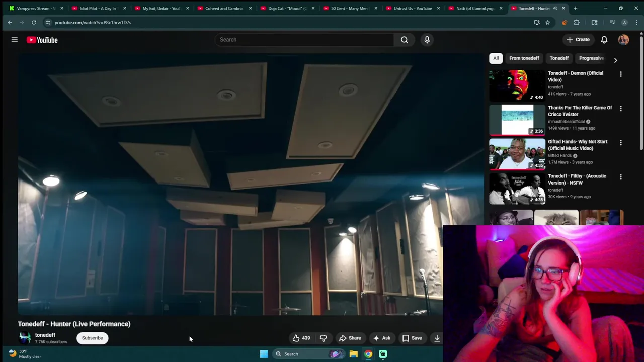
Task: Open more options for Tonedeff Demon video
Action: [620, 74]
